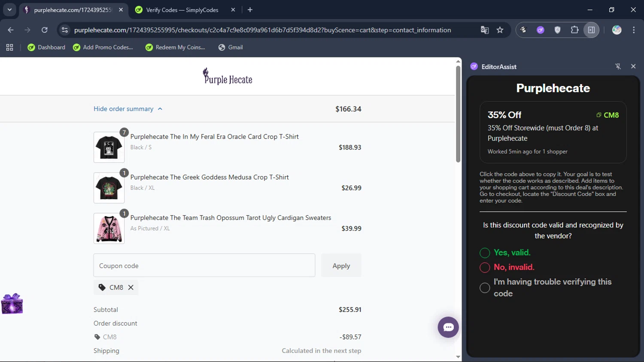The height and width of the screenshot is (362, 644).
Task: Open the Redeem My Coins bookmark
Action: [175, 47]
